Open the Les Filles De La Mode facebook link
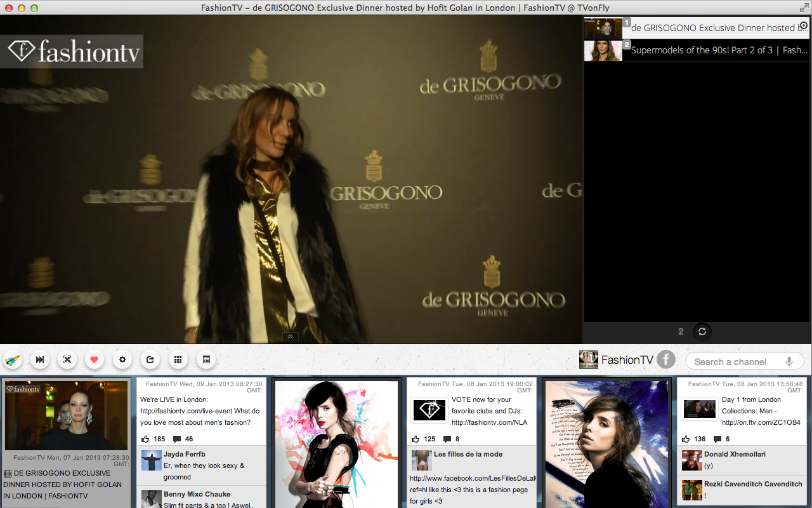The width and height of the screenshot is (812, 508). click(473, 478)
